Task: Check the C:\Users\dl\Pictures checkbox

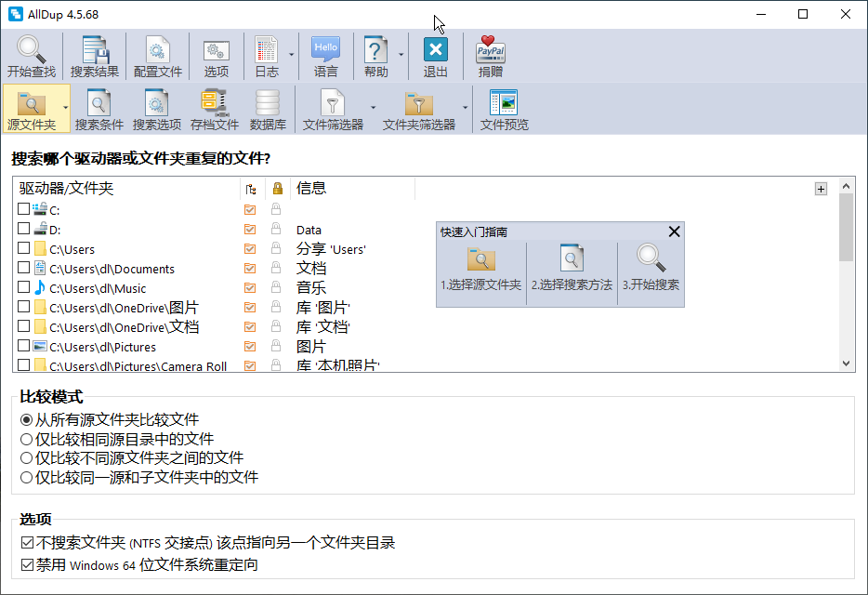Action: click(23, 346)
